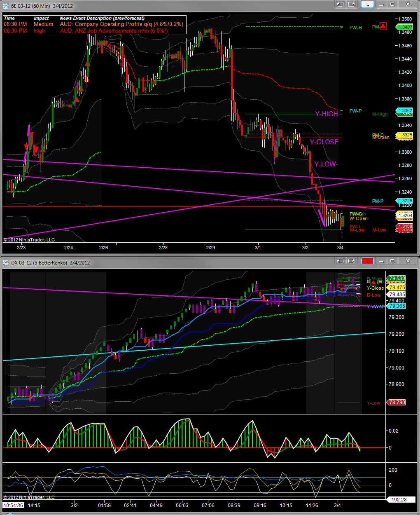The image size is (420, 515).
Task: Click the first window-link icon in the DX chart title bar
Action: [340, 261]
